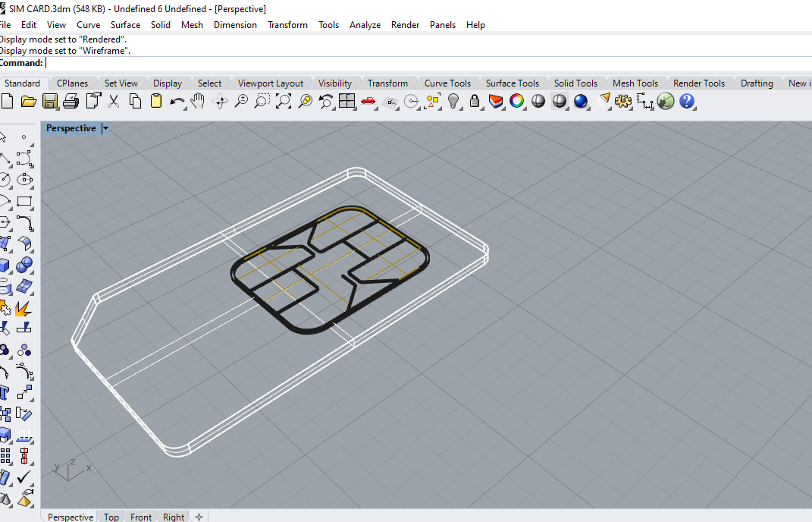
Task: Click the Ungroup icon in sidebar
Action: pyautogui.click(x=24, y=350)
